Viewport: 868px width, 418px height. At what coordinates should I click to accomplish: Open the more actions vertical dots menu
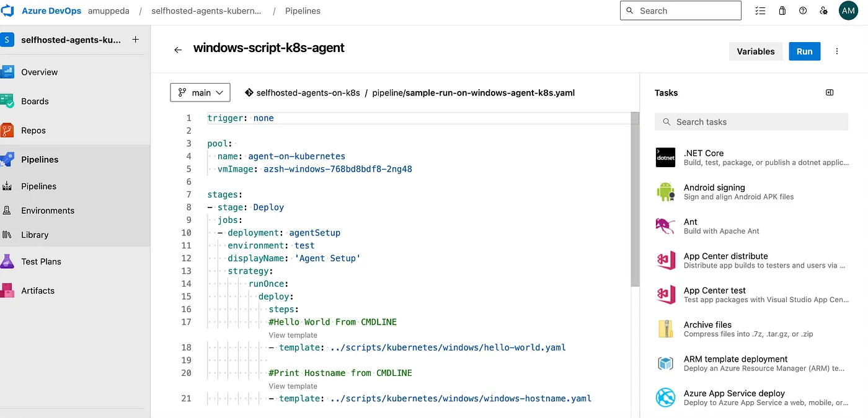837,51
